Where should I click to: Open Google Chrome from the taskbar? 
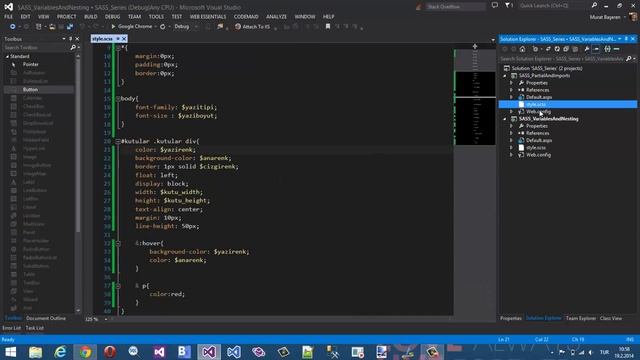[x=85, y=352]
